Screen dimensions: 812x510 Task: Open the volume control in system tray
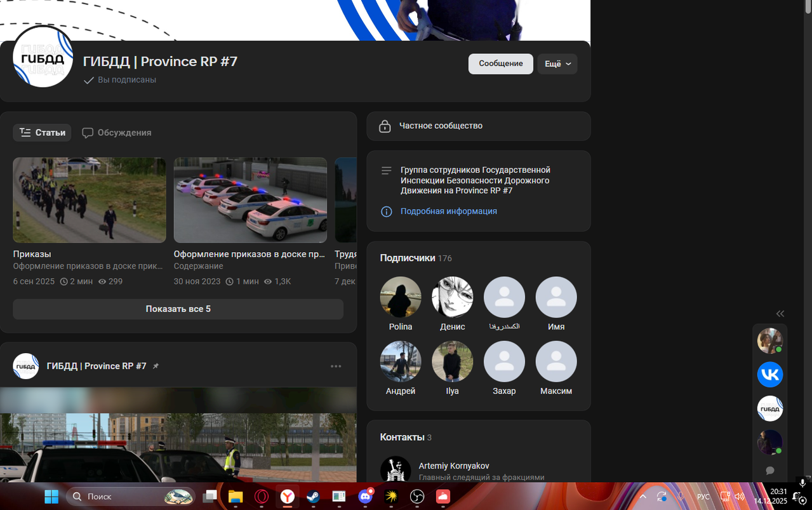coord(740,497)
